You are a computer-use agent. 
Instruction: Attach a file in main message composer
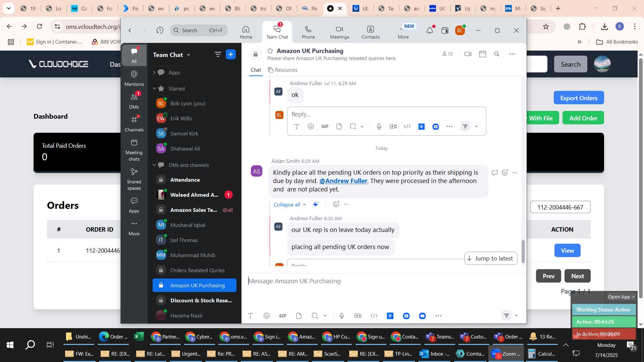coord(299,316)
